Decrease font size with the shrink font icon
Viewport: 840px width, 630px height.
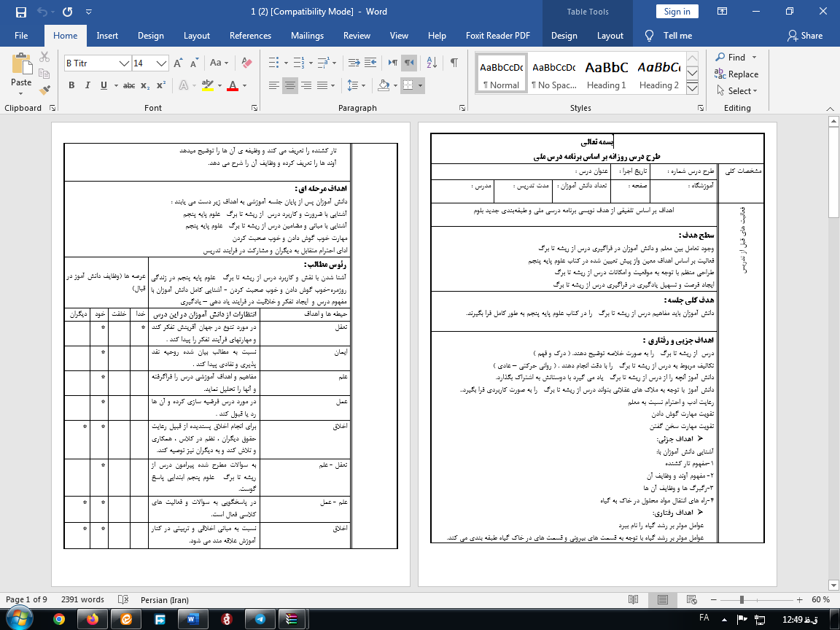194,63
